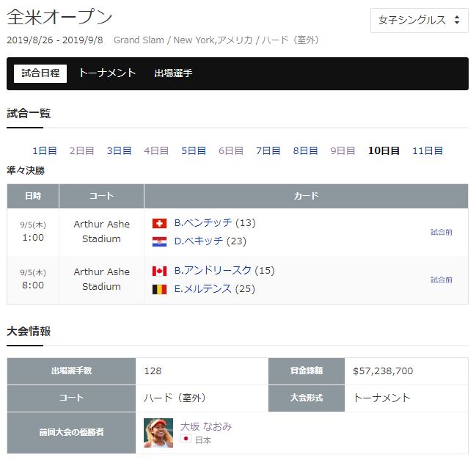Click Croatia flag beside ベキッチ

click(159, 241)
